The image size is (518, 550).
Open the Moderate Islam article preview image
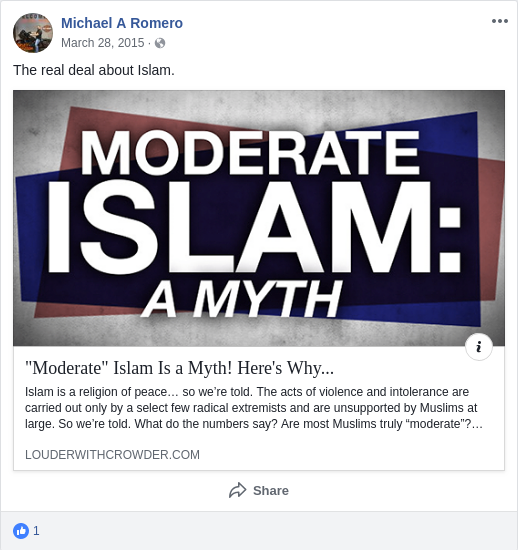(x=259, y=218)
